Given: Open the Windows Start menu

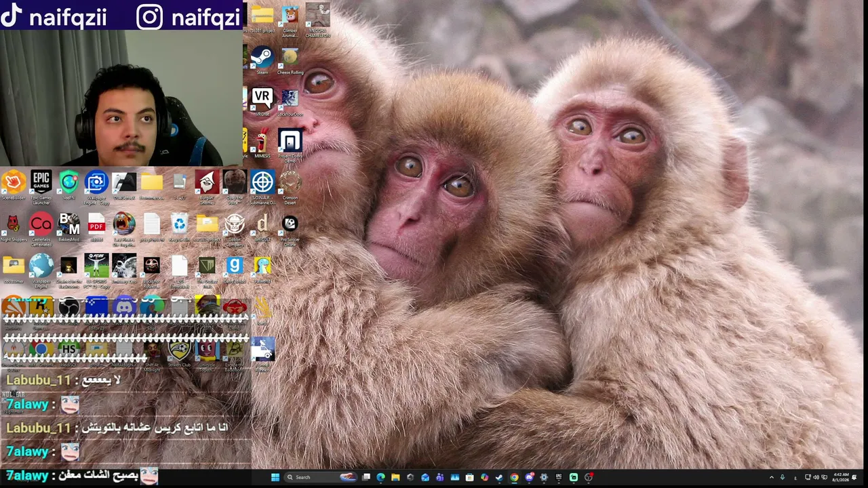Looking at the screenshot, I should click(x=275, y=477).
